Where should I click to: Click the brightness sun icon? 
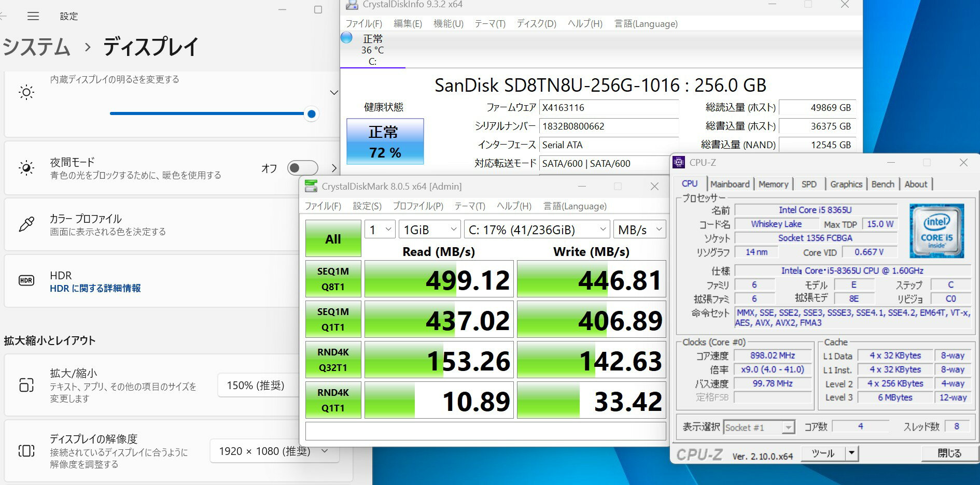point(26,93)
